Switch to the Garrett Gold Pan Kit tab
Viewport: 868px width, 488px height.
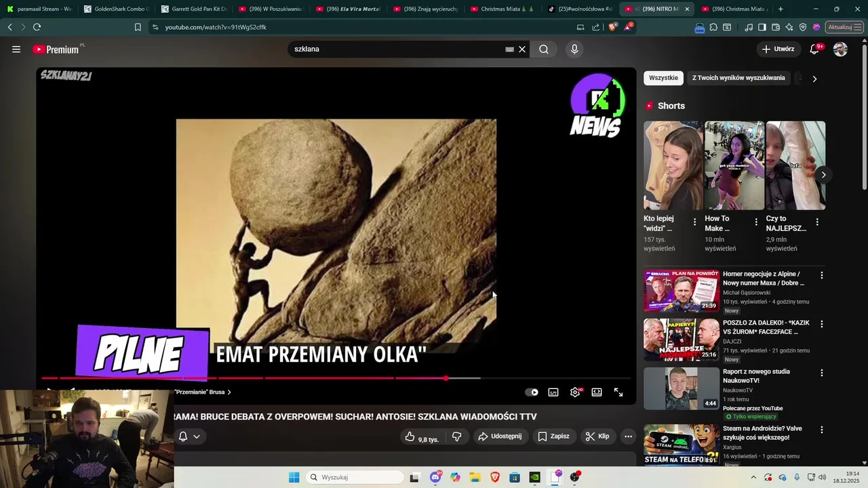[x=193, y=9]
